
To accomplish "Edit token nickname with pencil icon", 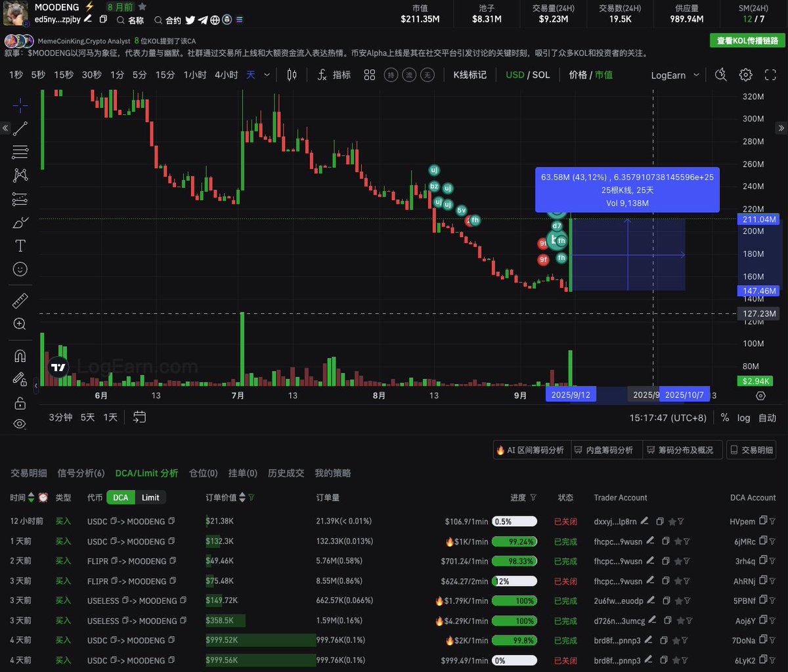I will click(88, 20).
